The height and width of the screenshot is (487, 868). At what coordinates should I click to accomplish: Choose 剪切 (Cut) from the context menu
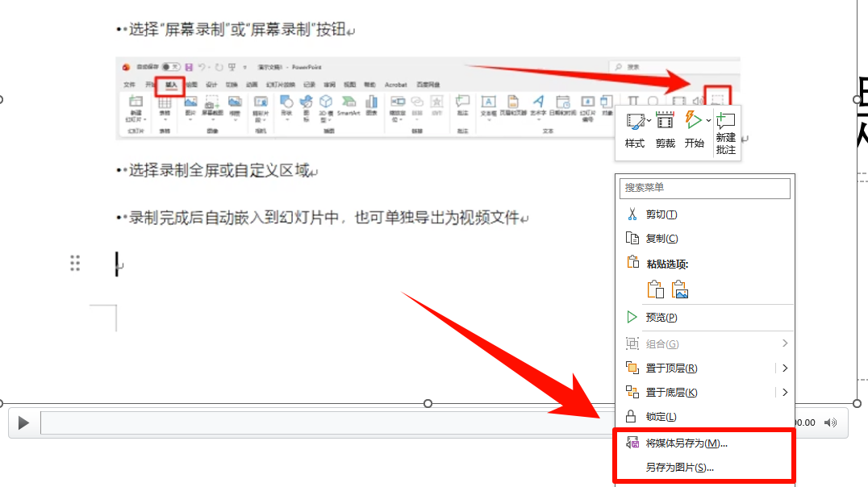coord(661,214)
